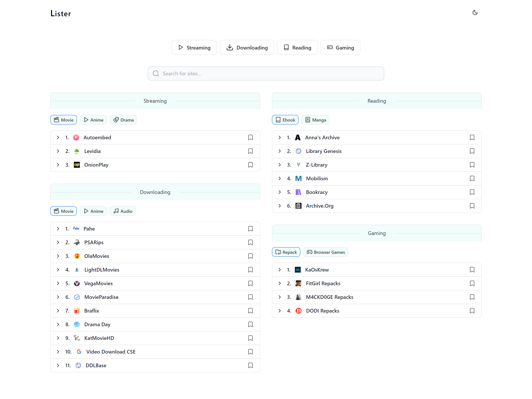This screenshot has height=399, width=532.
Task: Expand the Library Genesis row chevron
Action: tap(280, 151)
